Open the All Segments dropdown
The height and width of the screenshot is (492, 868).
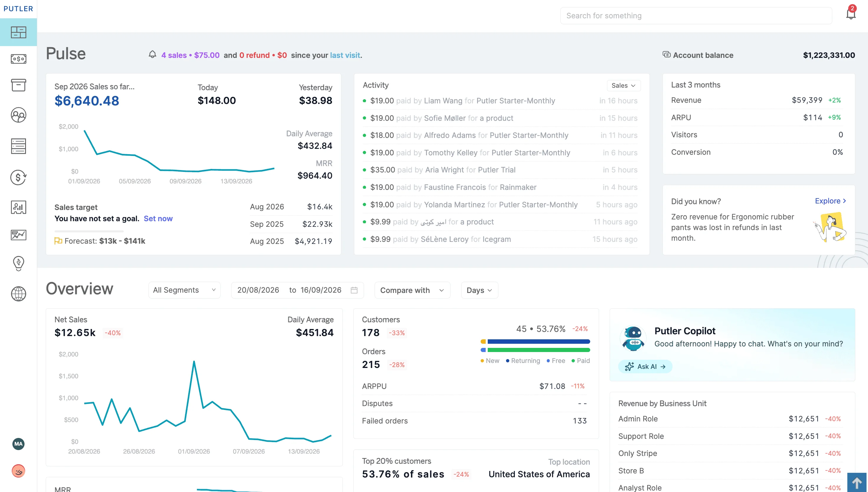tap(185, 290)
